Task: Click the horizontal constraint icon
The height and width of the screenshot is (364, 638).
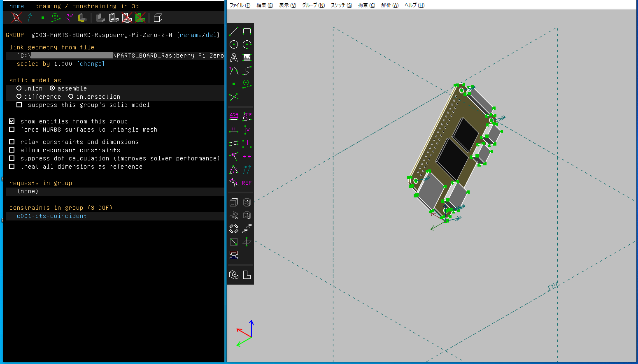Action: 234,130
